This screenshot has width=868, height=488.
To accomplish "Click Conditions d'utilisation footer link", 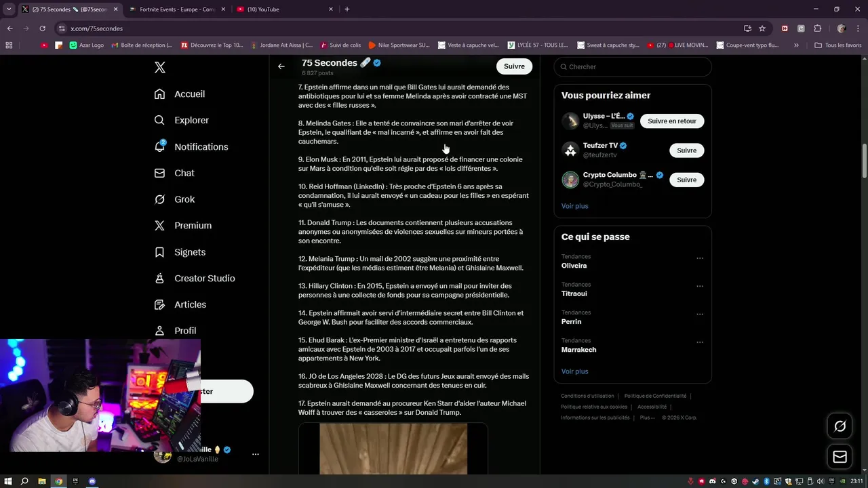I will pyautogui.click(x=587, y=396).
